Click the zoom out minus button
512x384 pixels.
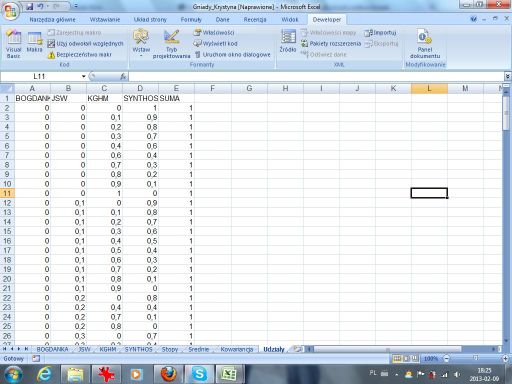447,359
